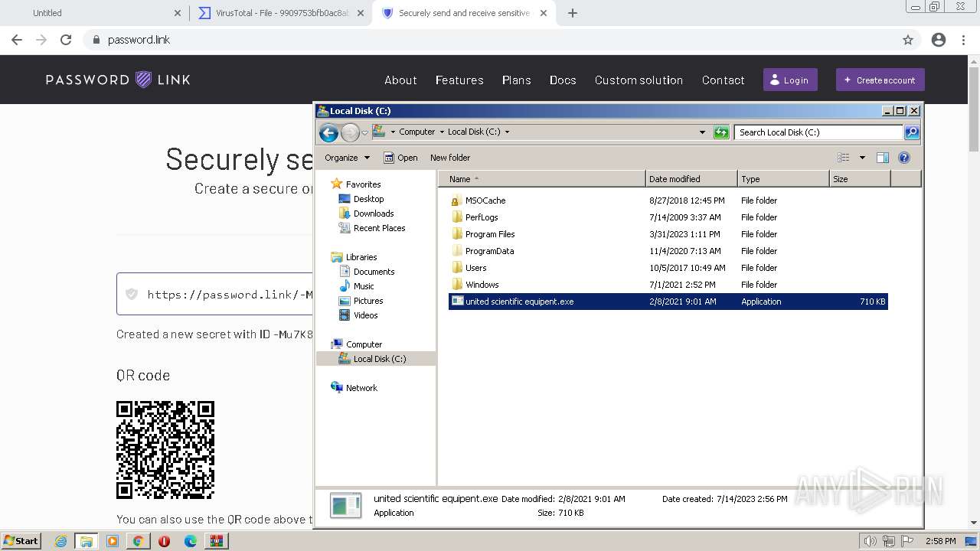Open the browser profile icon

click(939, 40)
